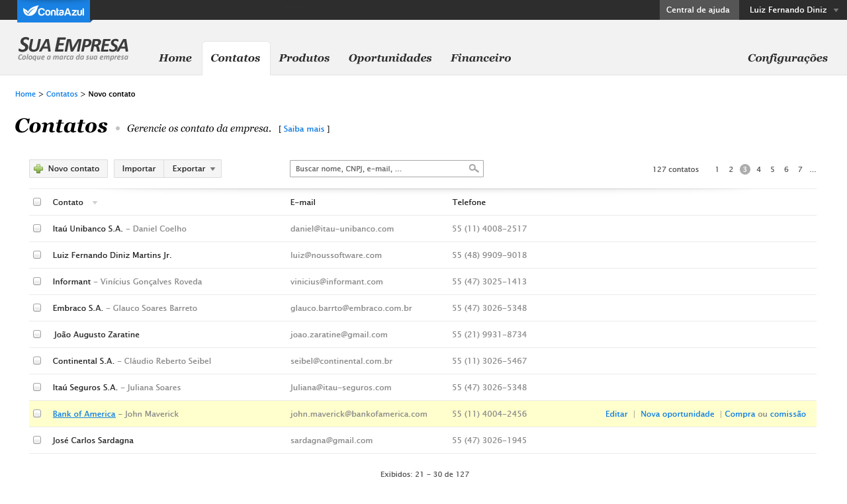Tick the José Carlos Sardagna checkbox
The width and height of the screenshot is (847, 504).
37,440
